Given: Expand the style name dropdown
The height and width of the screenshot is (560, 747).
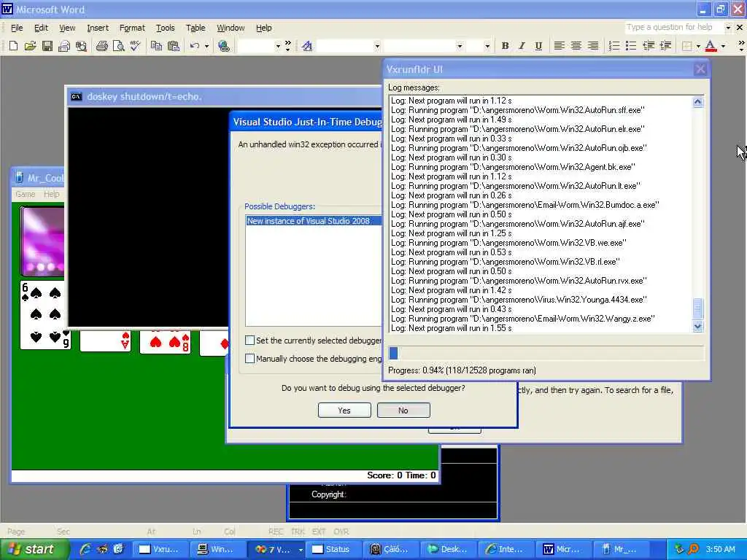Looking at the screenshot, I should tap(377, 46).
